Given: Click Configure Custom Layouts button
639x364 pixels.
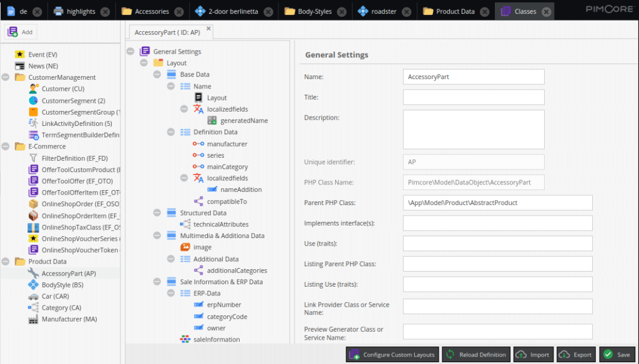Looking at the screenshot, I should [393, 355].
